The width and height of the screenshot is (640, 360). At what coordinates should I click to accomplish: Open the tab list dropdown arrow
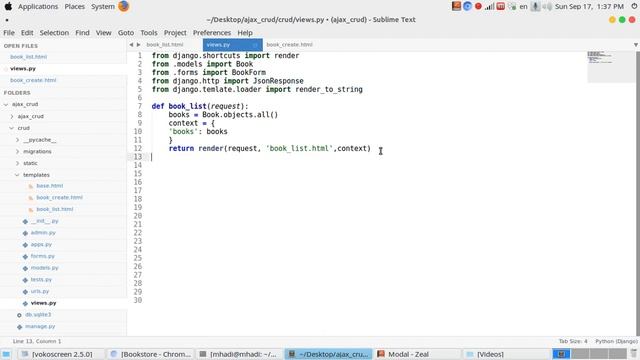(x=636, y=45)
